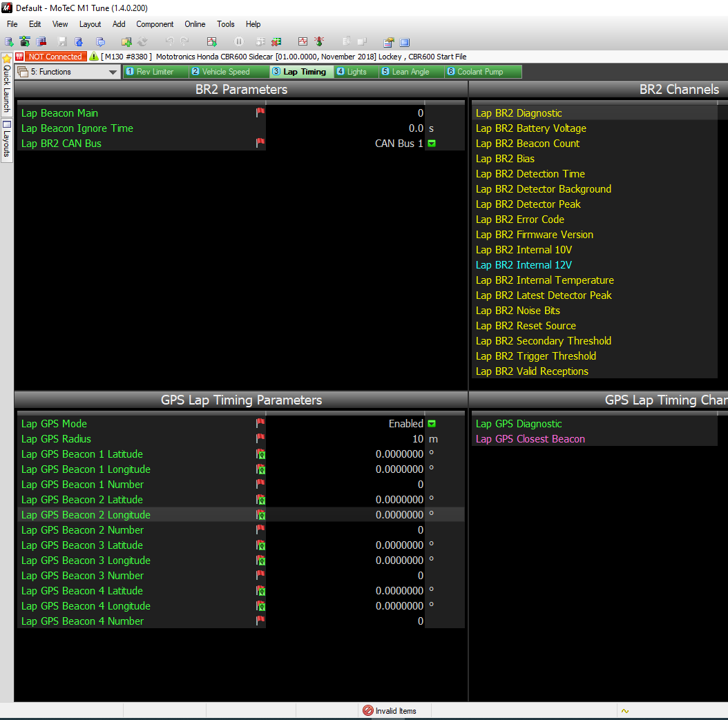Open the Lap GPS Mode Enabled dropdown
The width and height of the screenshot is (728, 720).
coord(432,424)
